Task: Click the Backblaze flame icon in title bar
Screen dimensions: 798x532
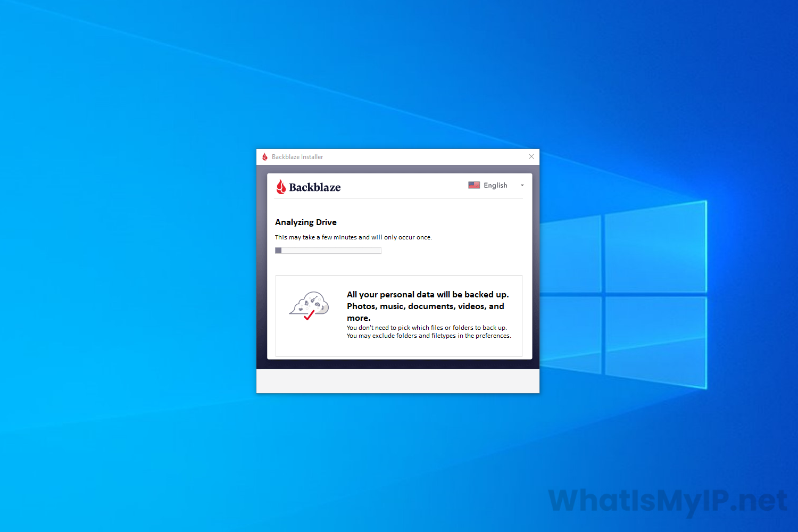Action: 265,157
